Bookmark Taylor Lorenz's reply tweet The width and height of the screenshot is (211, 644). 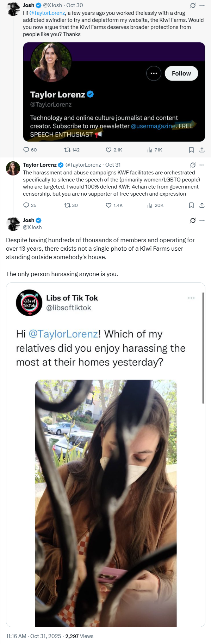pos(191,205)
